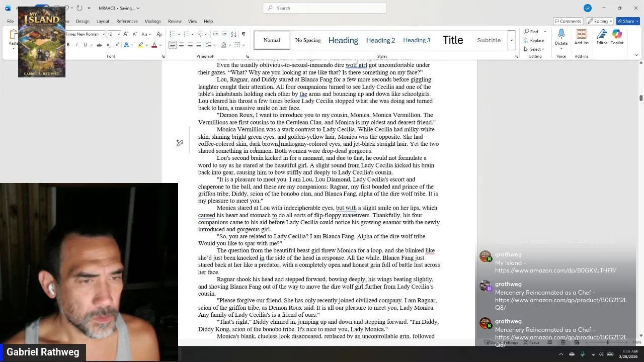Screen dimensions: 644x362
Task: Expand Styles gallery more arrow
Action: point(511,40)
